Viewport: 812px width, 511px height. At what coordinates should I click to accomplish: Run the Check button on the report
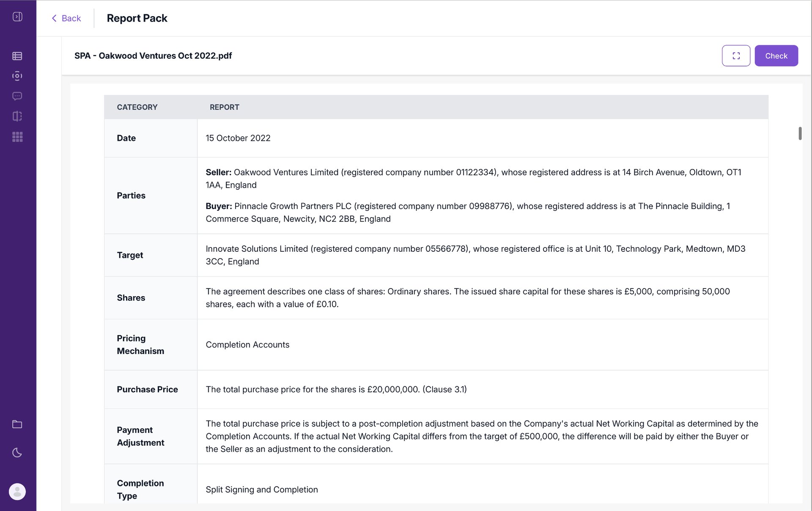pos(776,55)
